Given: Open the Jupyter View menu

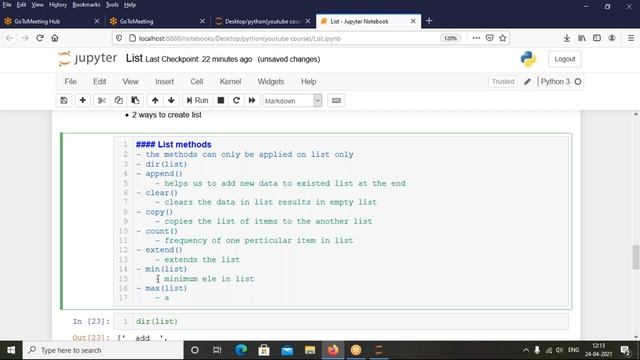Looking at the screenshot, I should 131,82.
